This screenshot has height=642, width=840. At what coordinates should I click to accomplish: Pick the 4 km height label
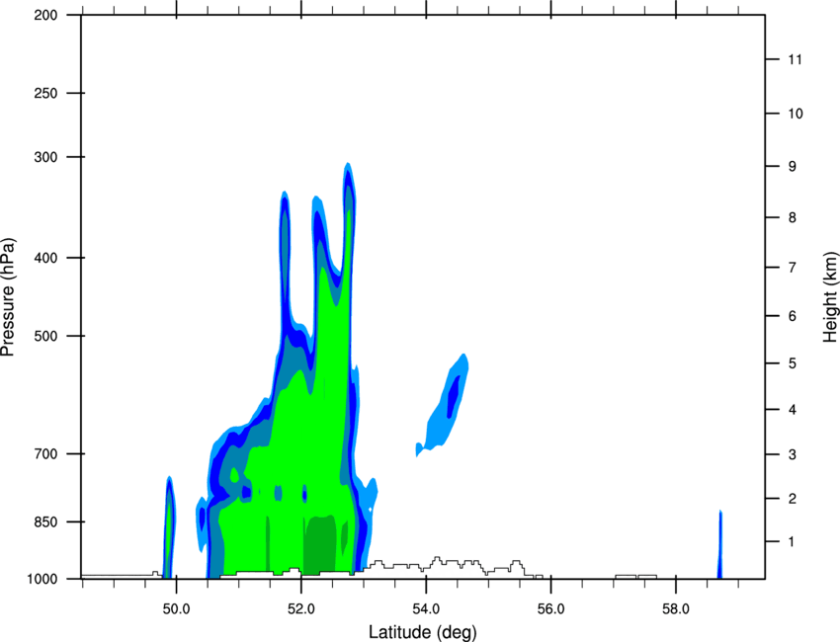click(793, 410)
